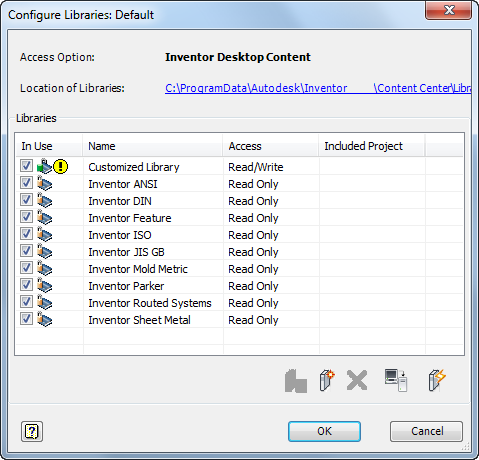Click the Create Library icon
Screen dimensions: 479x460
327,380
